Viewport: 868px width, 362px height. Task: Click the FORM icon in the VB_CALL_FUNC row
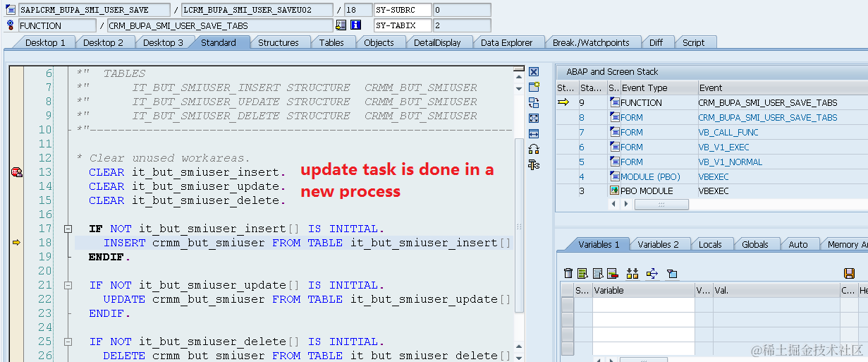click(615, 133)
